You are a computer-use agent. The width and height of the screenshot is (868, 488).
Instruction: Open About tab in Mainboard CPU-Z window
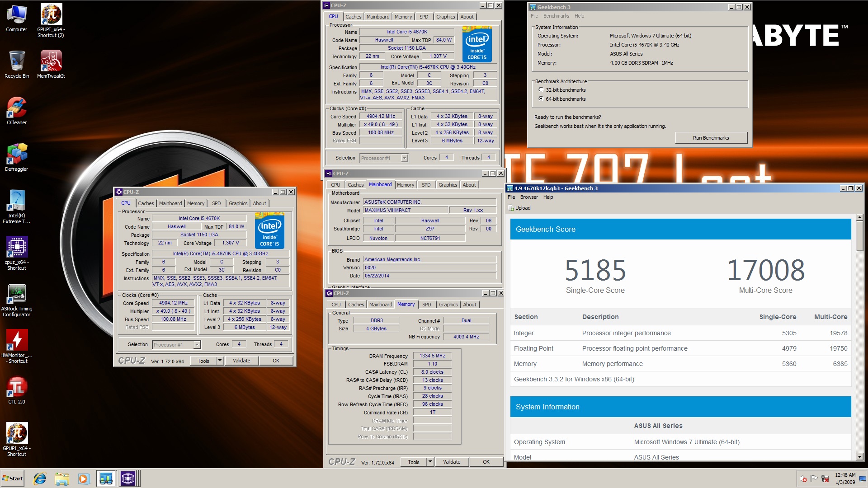[469, 185]
